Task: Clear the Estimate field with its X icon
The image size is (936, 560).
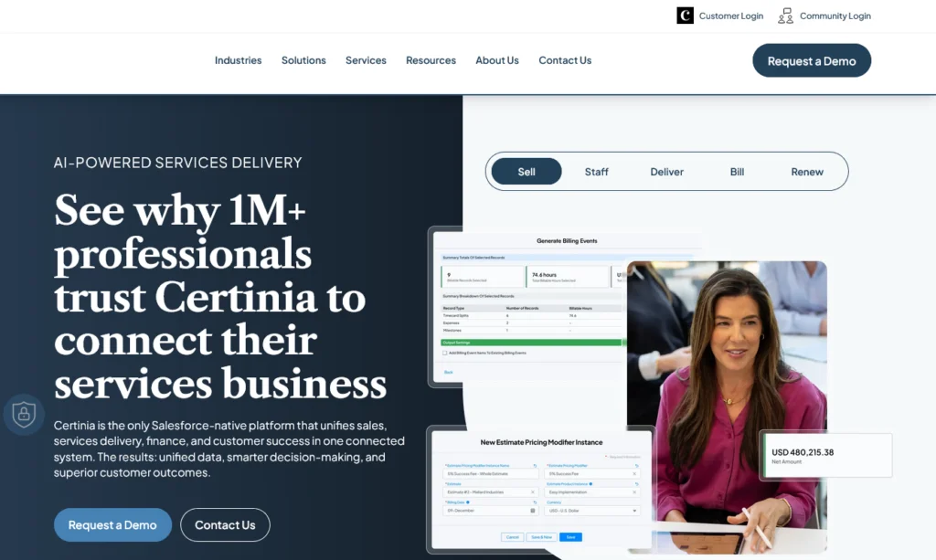Action: (533, 492)
